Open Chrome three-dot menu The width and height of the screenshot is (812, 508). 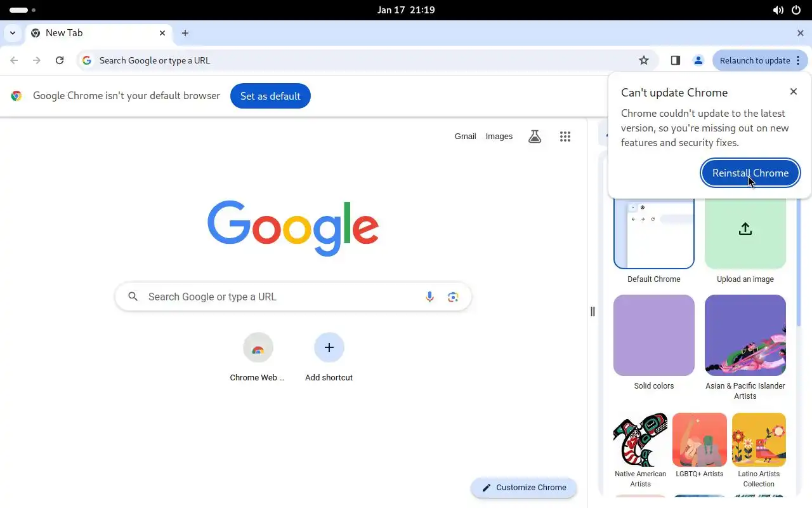[799, 60]
